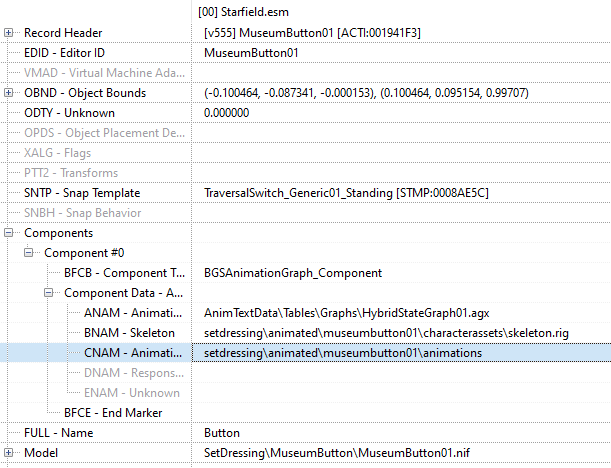Collapse the Component Data node

(50, 293)
